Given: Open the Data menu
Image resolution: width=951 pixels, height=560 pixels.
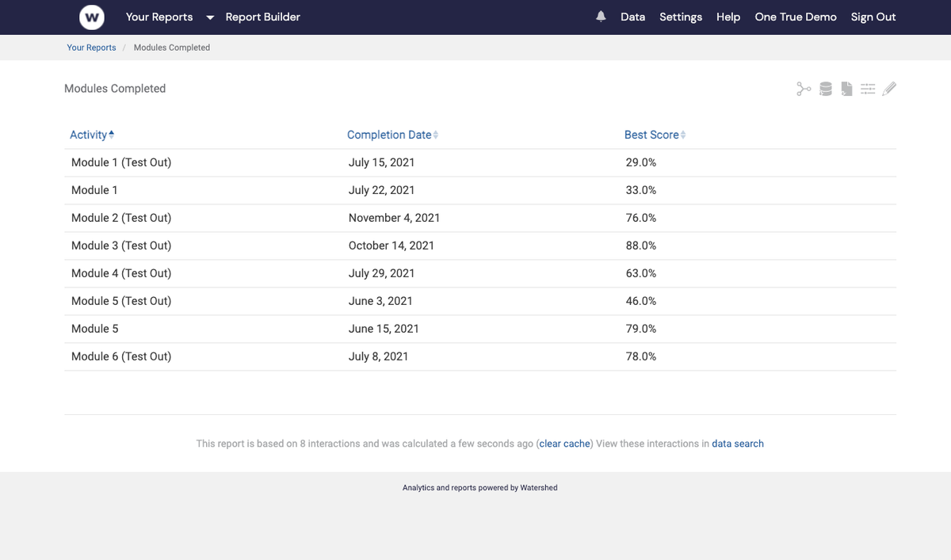Looking at the screenshot, I should click(x=632, y=17).
